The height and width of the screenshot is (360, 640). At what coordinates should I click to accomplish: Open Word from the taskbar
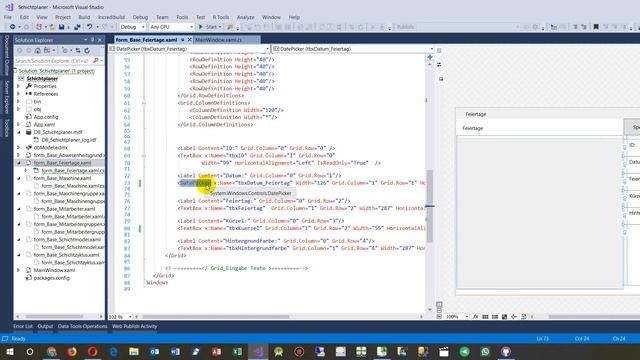tap(175, 351)
